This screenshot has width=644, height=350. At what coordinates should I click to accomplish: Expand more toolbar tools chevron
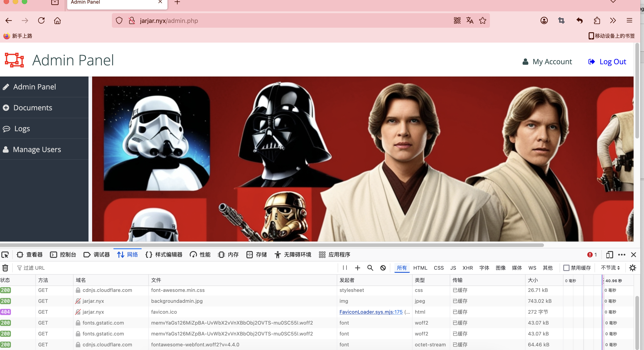click(612, 20)
